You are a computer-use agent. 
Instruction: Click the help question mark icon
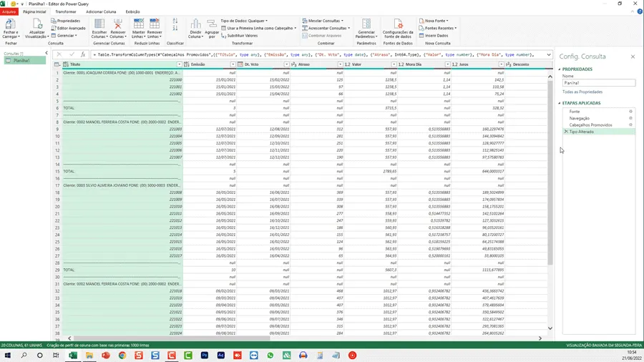(x=640, y=11)
